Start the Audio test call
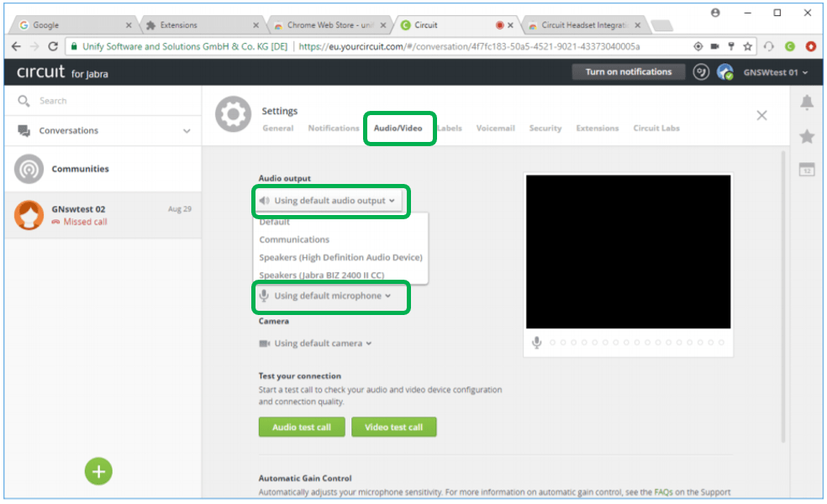This screenshot has width=827, height=504. pos(301,428)
